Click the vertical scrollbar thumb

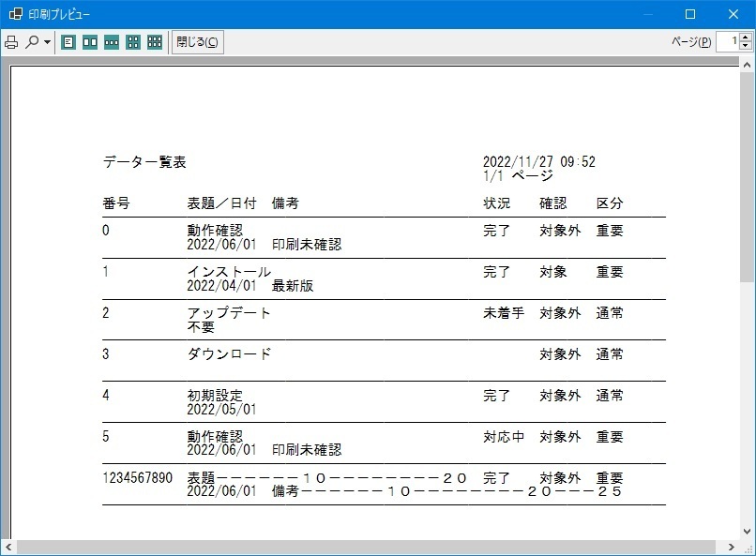coord(748,178)
